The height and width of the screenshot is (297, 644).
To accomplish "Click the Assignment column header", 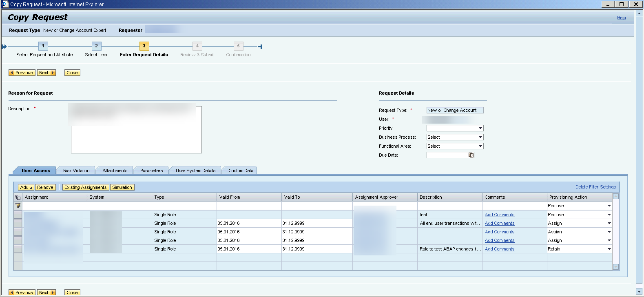I will click(x=55, y=197).
